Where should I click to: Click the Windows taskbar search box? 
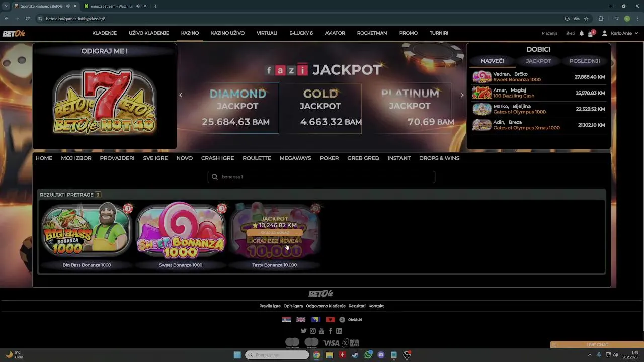pos(277,355)
